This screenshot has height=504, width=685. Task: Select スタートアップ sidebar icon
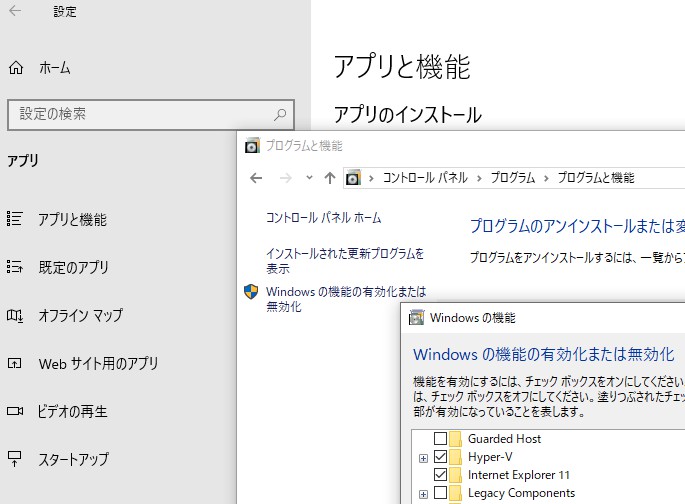tap(14, 459)
